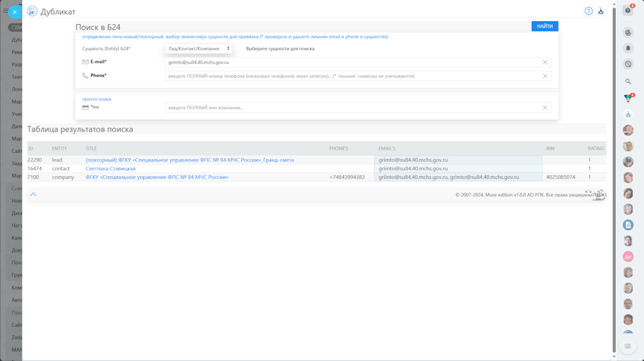644x361 pixels.
Task: Collapse section with the up chevron
Action: coord(33,194)
